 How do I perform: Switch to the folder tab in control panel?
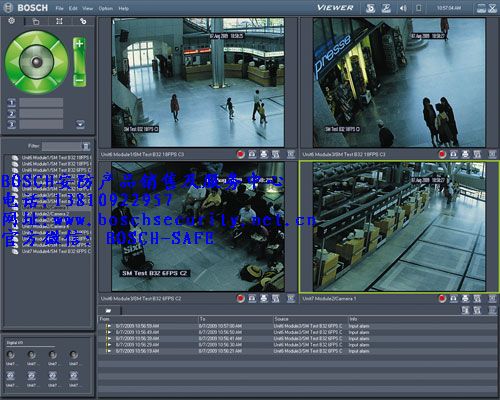coord(36,22)
